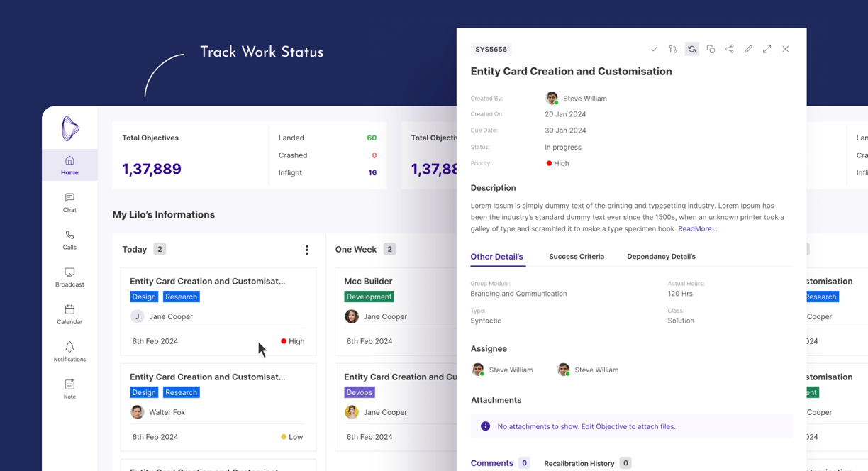The width and height of the screenshot is (868, 471).
Task: Click the red High priority dot in panel
Action: pyautogui.click(x=549, y=163)
